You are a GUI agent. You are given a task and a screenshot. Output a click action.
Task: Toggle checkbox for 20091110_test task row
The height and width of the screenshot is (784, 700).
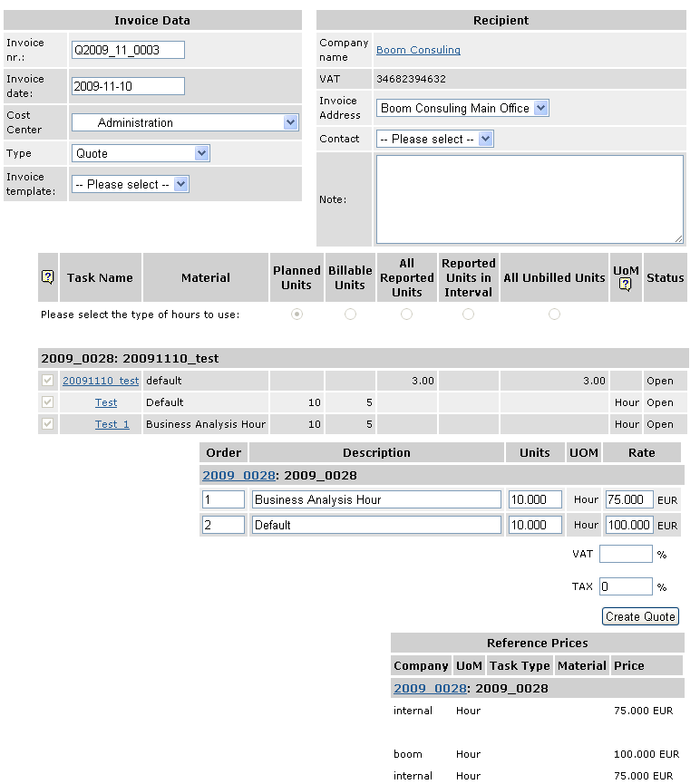click(x=47, y=381)
